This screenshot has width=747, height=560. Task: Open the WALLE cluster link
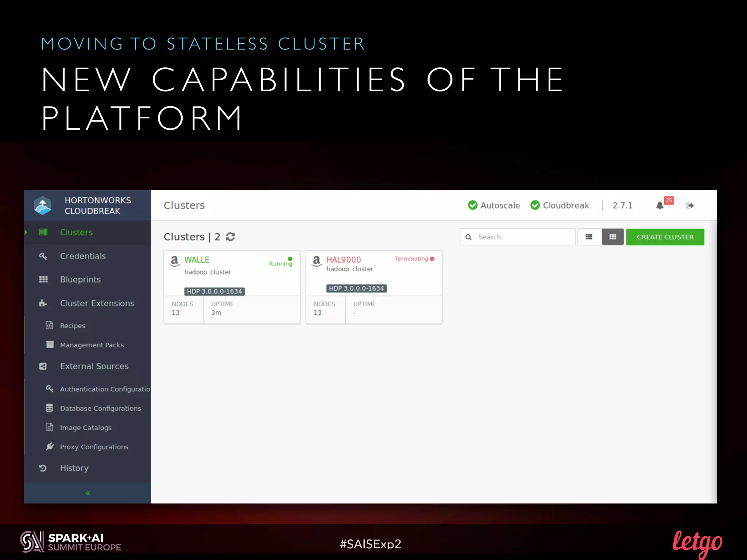[x=197, y=260]
